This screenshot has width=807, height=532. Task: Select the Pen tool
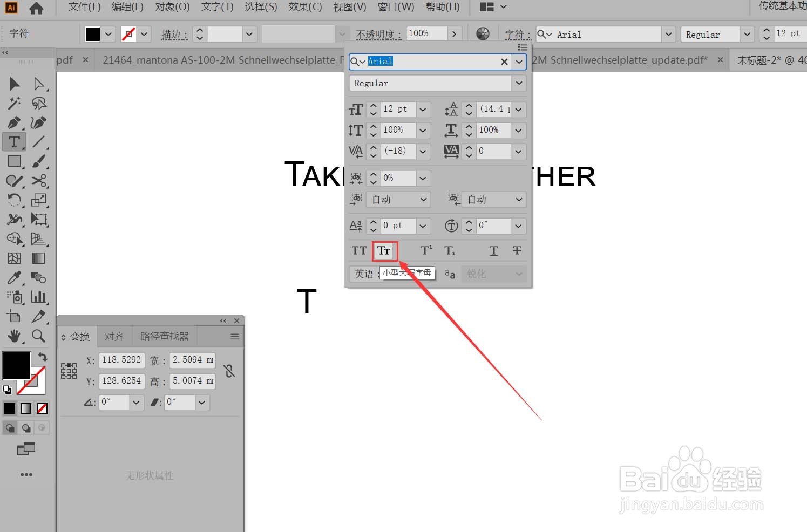click(x=15, y=122)
